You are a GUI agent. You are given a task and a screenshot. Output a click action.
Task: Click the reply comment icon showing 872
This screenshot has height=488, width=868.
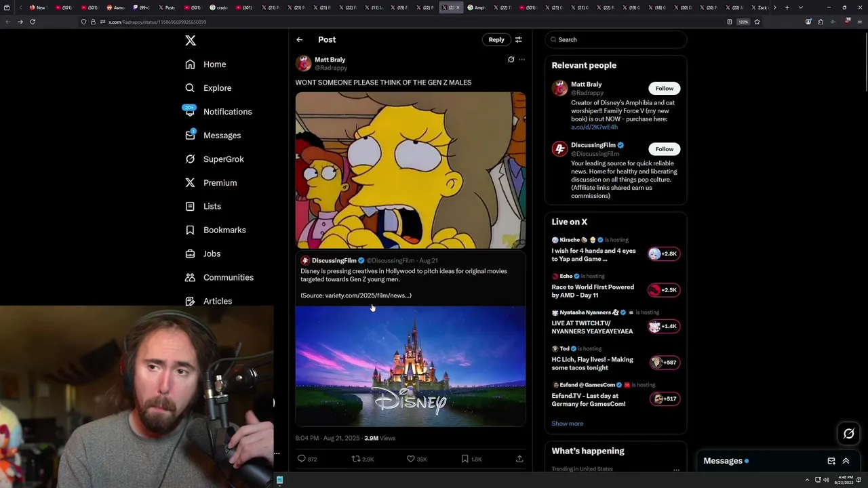click(x=302, y=459)
